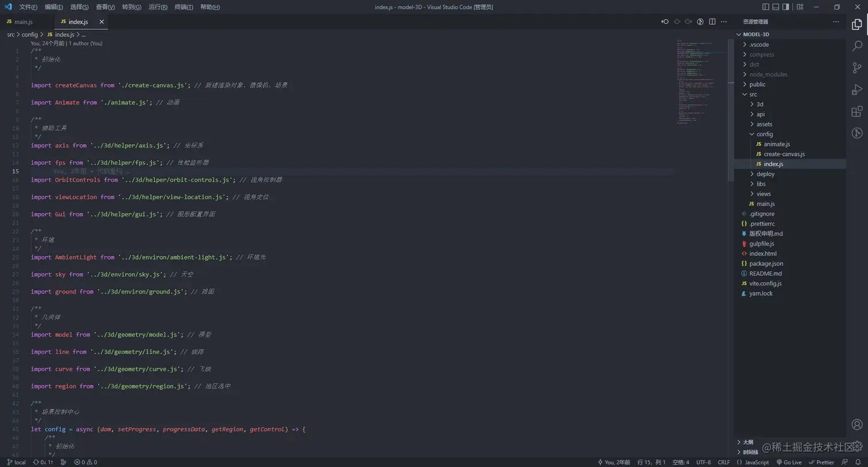This screenshot has width=868, height=467.
Task: Switch to the main.js editor tab
Action: pos(27,22)
